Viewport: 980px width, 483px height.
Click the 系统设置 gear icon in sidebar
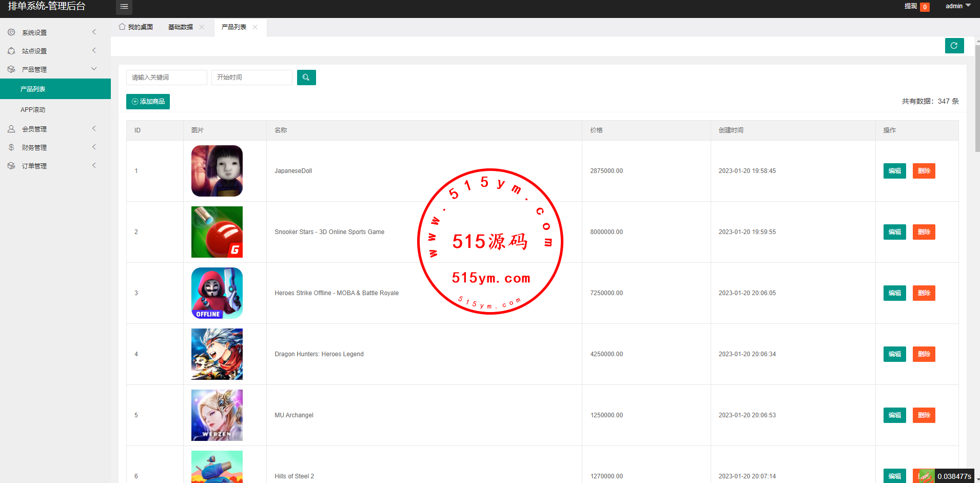11,32
